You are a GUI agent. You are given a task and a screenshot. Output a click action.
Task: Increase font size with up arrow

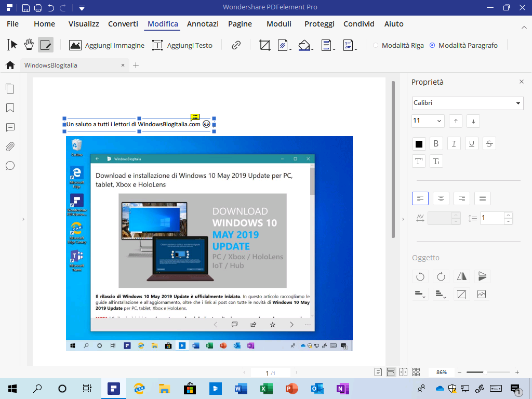click(456, 121)
